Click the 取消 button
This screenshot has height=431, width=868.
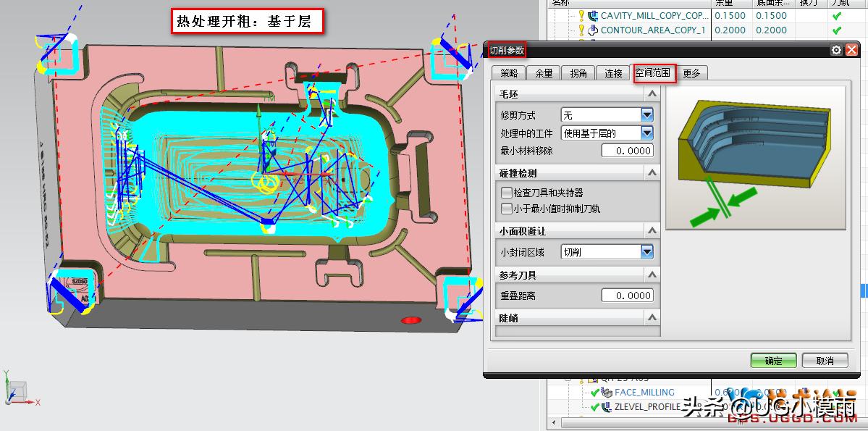coord(824,360)
